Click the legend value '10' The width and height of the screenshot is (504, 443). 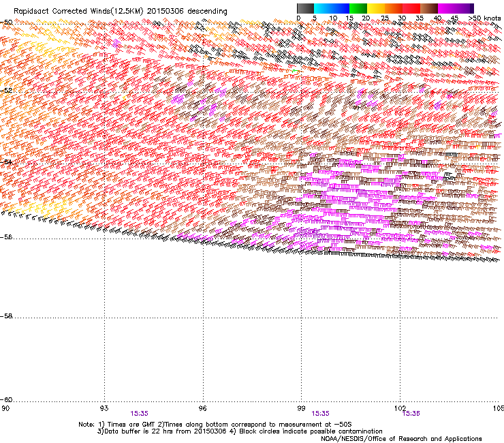(333, 18)
